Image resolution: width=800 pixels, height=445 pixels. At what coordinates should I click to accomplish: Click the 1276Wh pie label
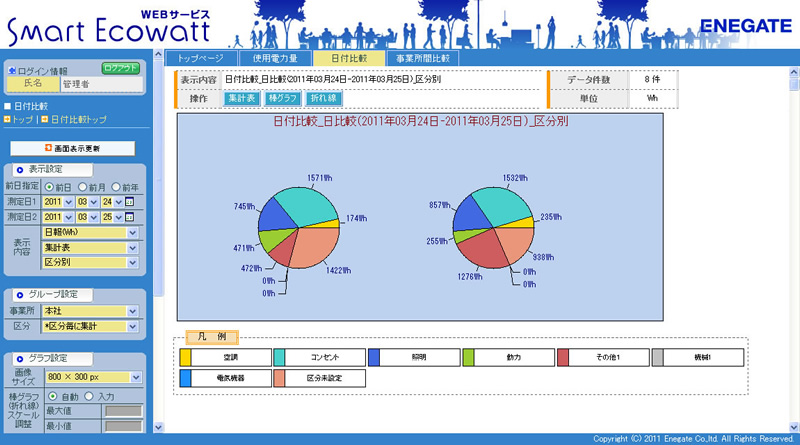470,277
